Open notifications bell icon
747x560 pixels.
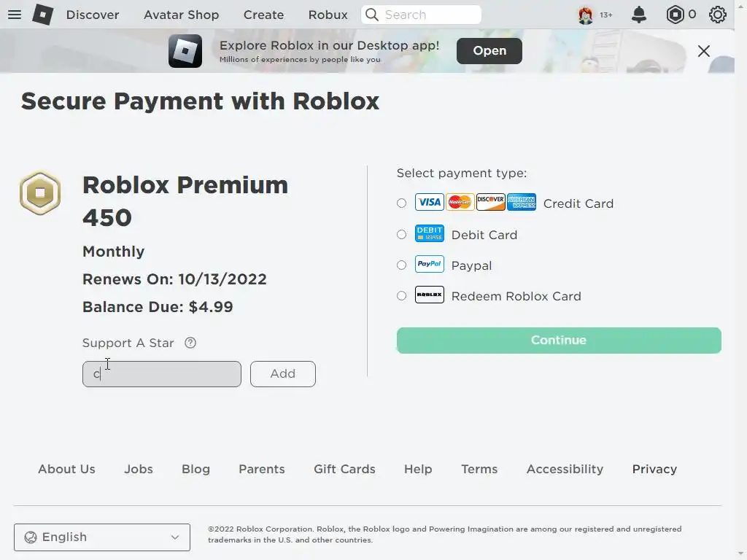[x=639, y=15]
